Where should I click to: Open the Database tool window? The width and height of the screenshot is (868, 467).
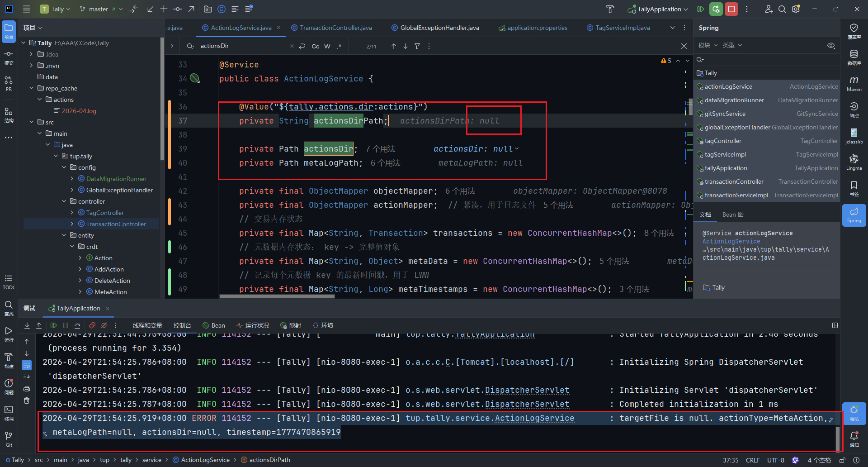tap(854, 58)
